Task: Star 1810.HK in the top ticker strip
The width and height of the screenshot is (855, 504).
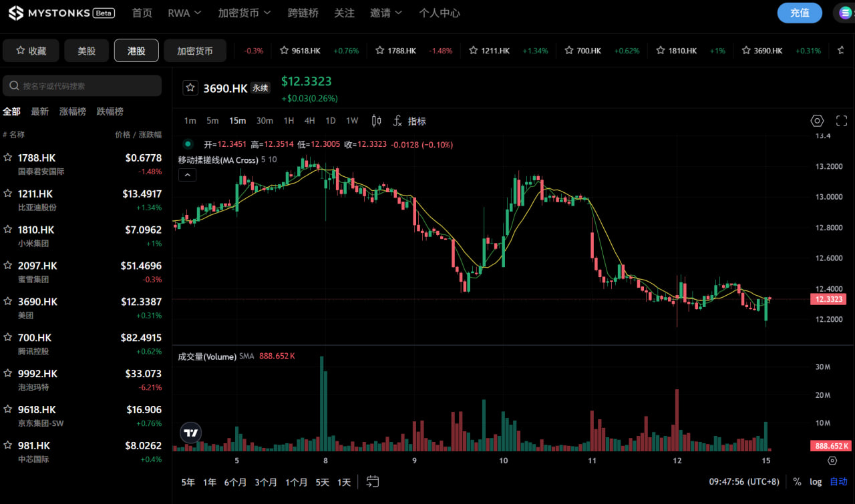Action: (661, 50)
